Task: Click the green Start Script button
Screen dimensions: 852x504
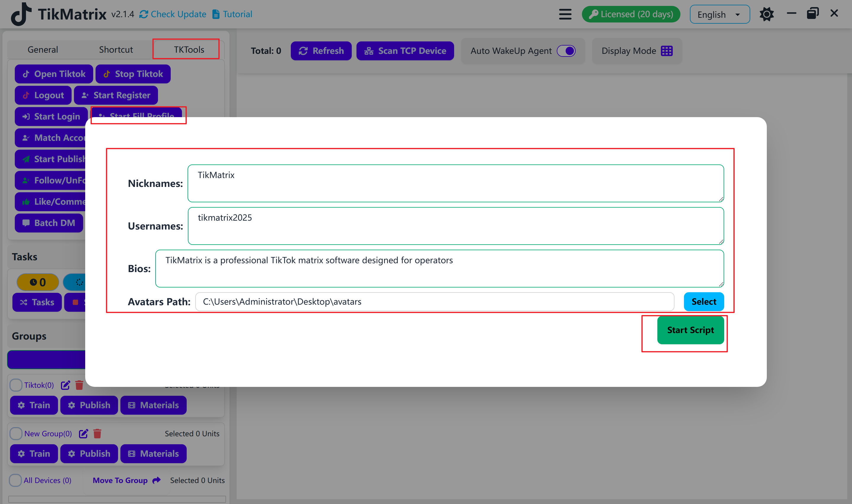Action: [x=690, y=330]
